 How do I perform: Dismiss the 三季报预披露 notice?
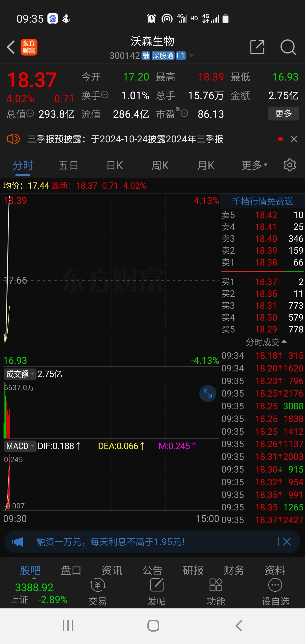294,139
